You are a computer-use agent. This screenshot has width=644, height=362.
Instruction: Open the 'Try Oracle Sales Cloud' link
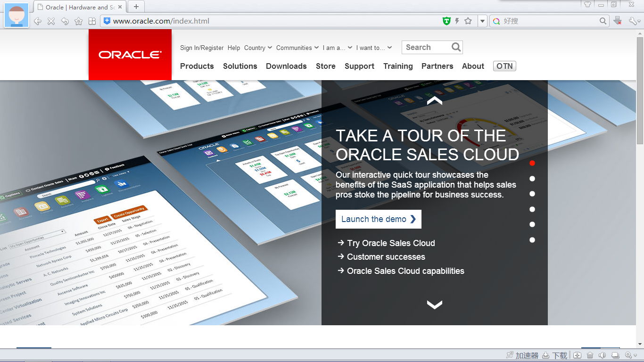pos(391,243)
